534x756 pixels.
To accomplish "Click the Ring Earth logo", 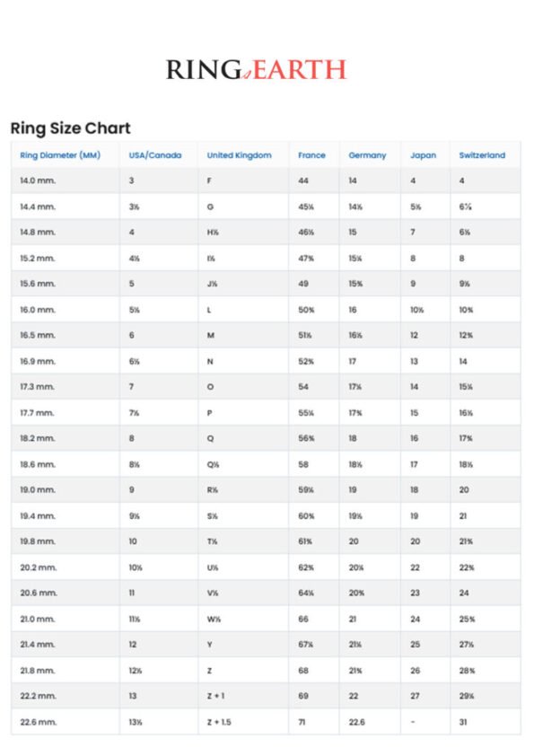I will (256, 70).
